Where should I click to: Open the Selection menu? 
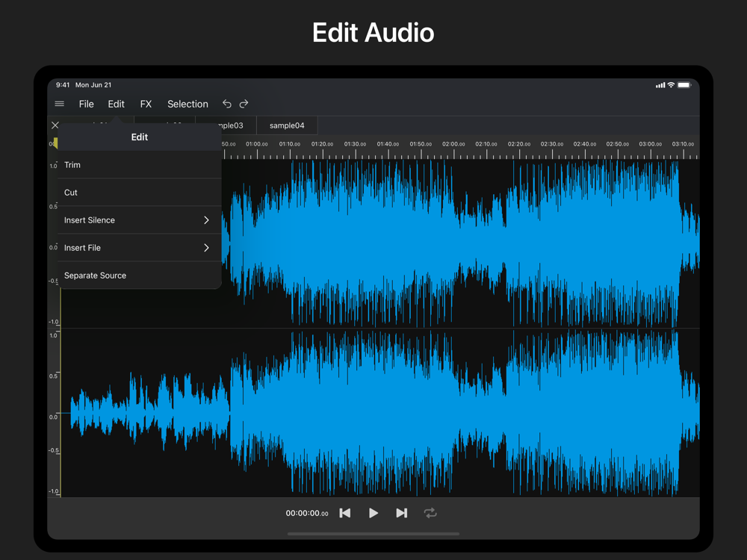(187, 104)
